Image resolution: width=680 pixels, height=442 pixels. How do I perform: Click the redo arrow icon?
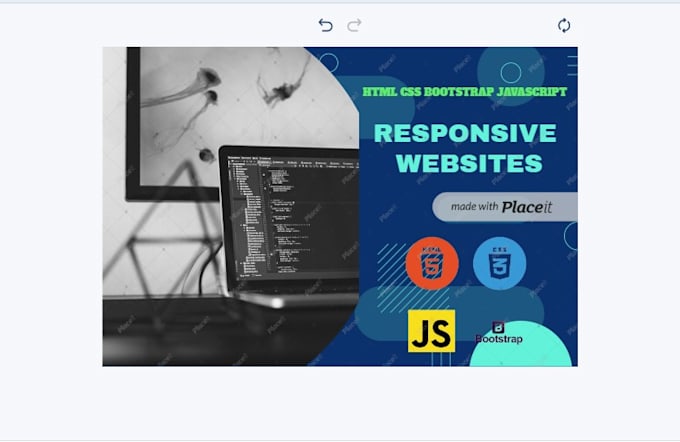pyautogui.click(x=354, y=25)
